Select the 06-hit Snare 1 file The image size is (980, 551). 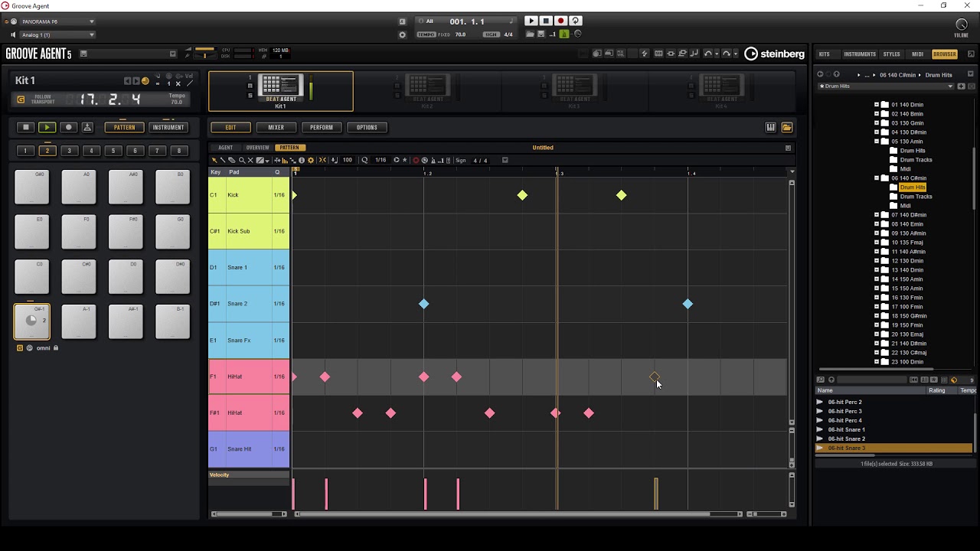[x=846, y=429]
